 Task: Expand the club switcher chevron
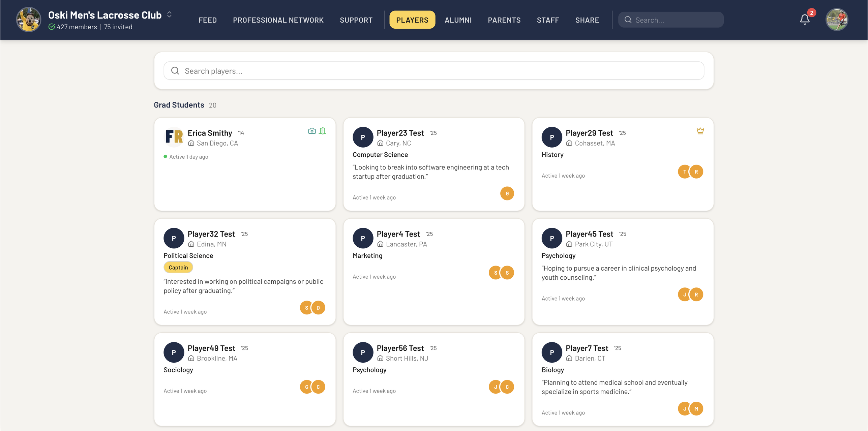[x=170, y=14]
